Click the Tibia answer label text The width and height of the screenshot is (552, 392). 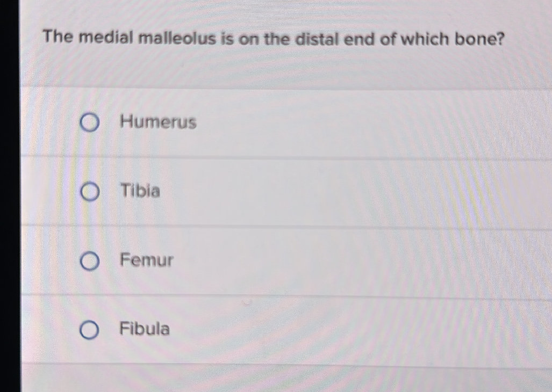point(140,191)
